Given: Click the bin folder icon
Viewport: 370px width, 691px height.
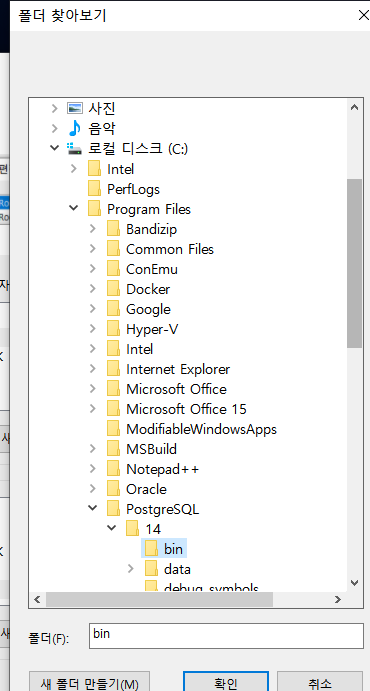Looking at the screenshot, I should point(151,549).
